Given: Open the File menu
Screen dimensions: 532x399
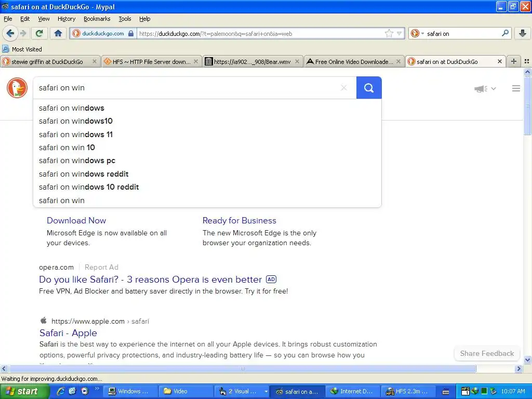Looking at the screenshot, I should pyautogui.click(x=8, y=19).
